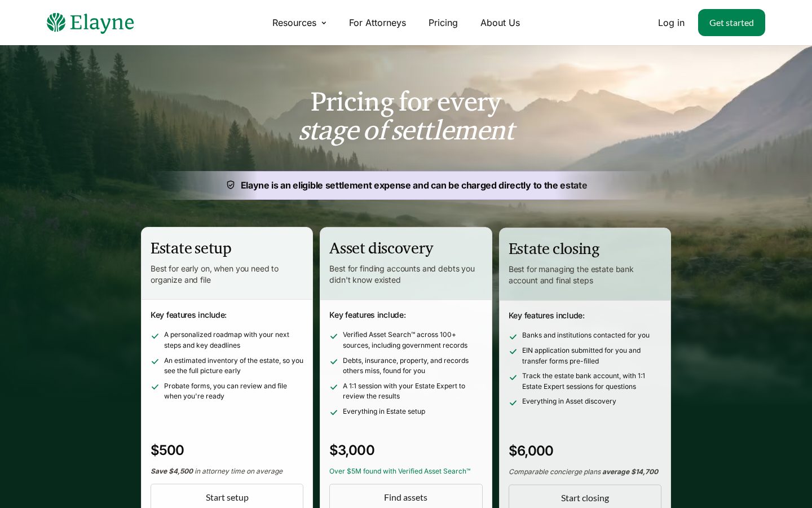Click 'Best for managing the estate bank' text
Screen dimensions: 812x508
pyautogui.click(x=571, y=275)
